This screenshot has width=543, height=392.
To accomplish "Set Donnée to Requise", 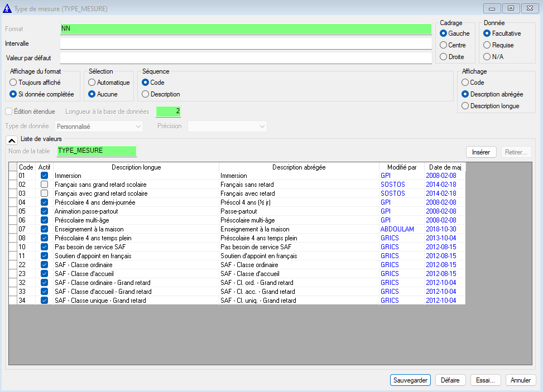I will point(487,45).
